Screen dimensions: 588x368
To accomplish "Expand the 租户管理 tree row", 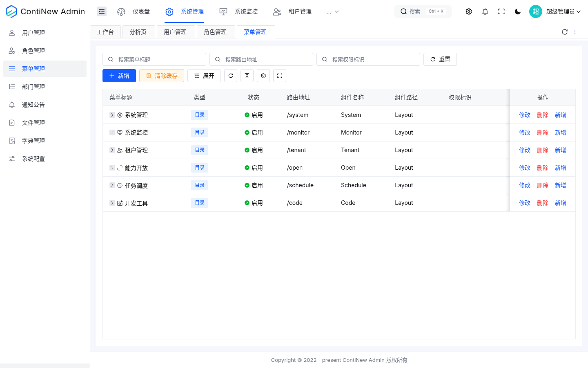I will (x=112, y=150).
